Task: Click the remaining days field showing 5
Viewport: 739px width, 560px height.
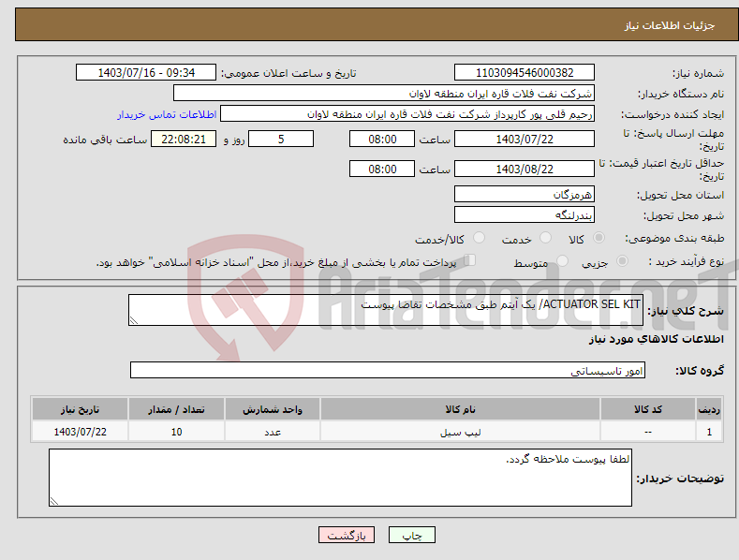Action: point(281,139)
